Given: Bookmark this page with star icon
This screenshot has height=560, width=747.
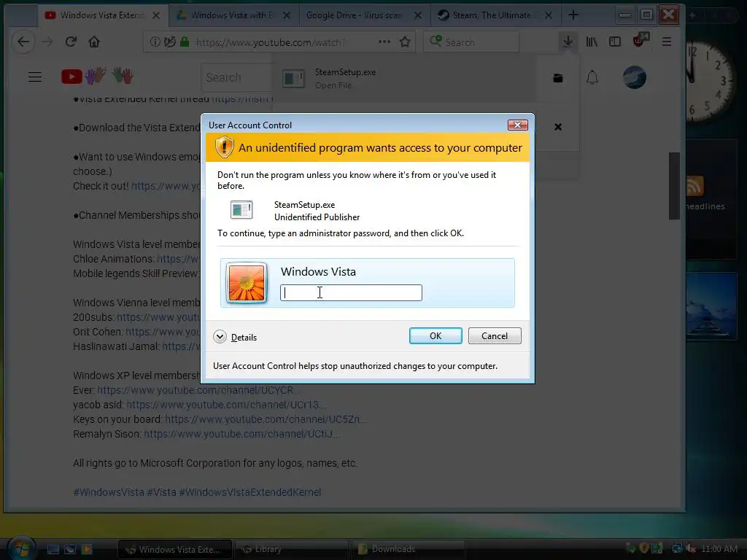Looking at the screenshot, I should 405,42.
